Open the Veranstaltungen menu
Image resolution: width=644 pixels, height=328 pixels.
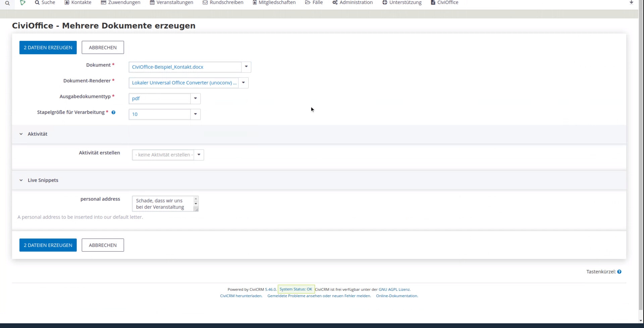(x=171, y=3)
